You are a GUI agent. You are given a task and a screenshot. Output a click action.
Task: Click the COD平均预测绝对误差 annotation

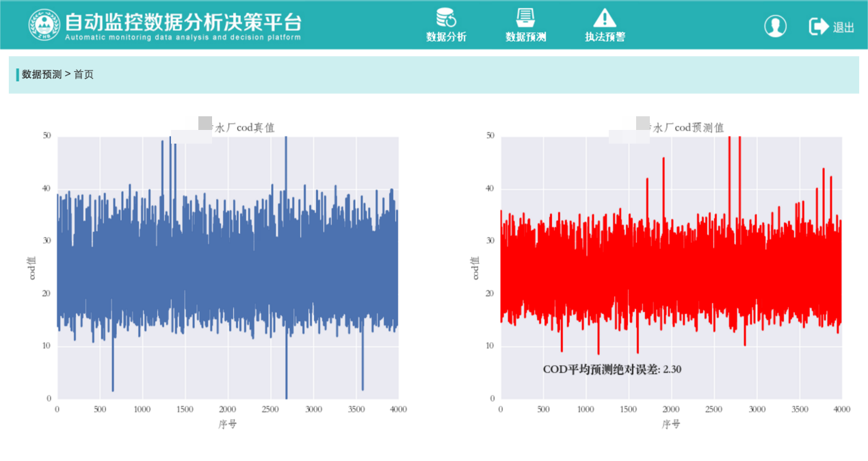[x=612, y=369]
